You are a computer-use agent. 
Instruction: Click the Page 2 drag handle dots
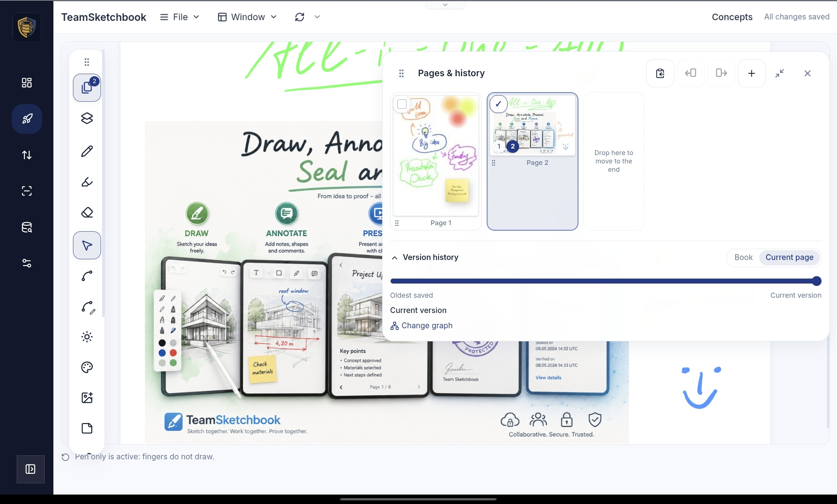point(493,163)
